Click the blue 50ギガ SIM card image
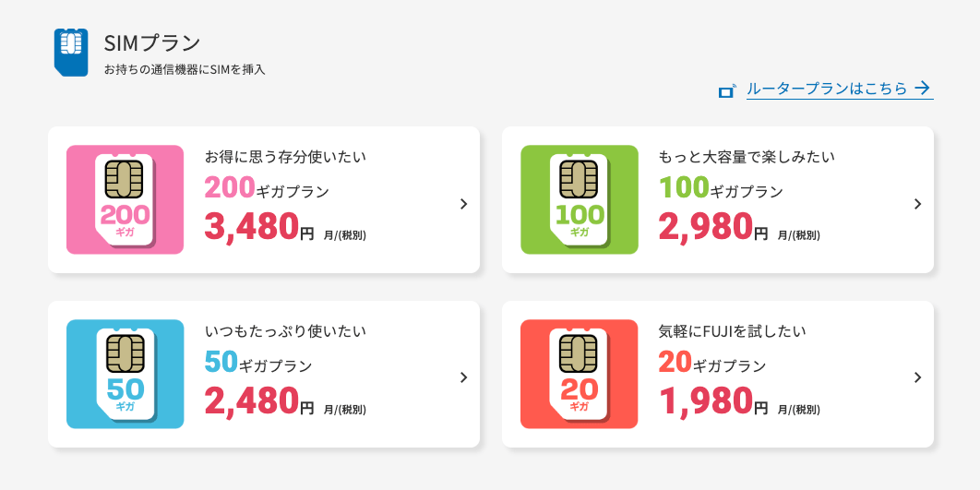Viewport: 980px width, 490px height. (x=125, y=374)
